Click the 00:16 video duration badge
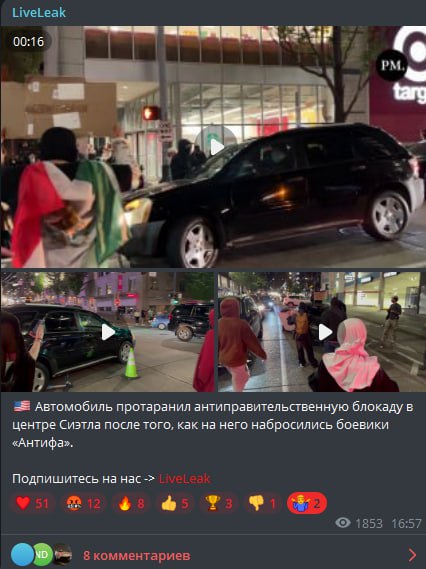The width and height of the screenshot is (426, 569). point(28,41)
